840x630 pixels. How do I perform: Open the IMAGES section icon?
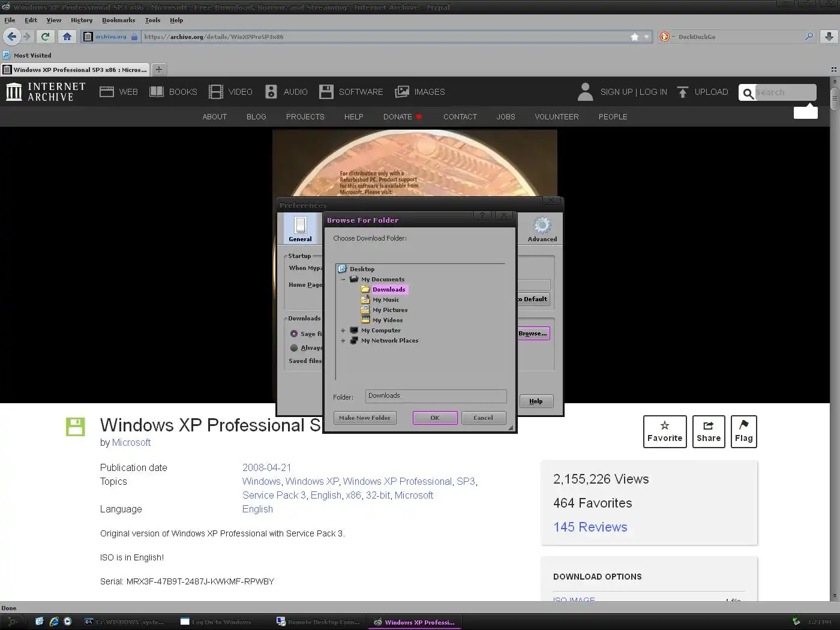402,92
